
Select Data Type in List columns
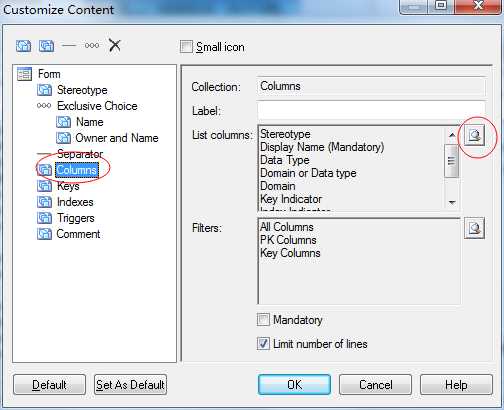coord(285,160)
